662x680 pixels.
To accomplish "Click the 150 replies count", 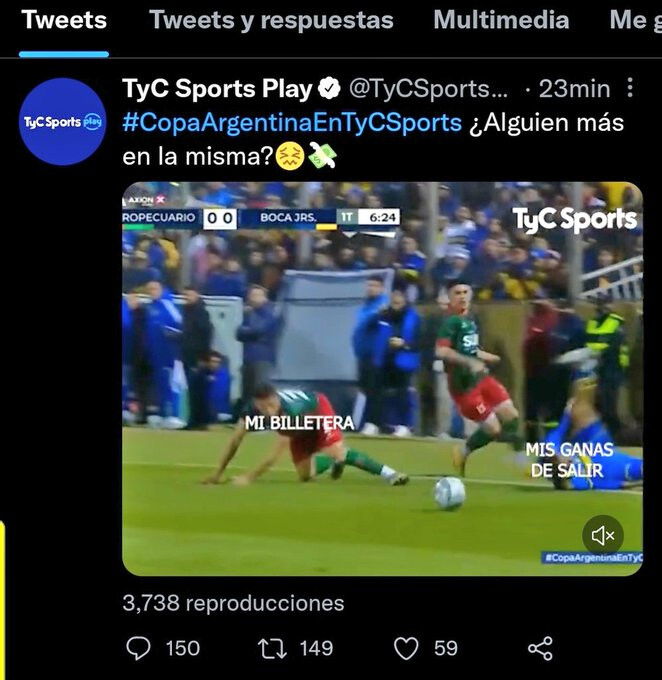I will [x=183, y=648].
